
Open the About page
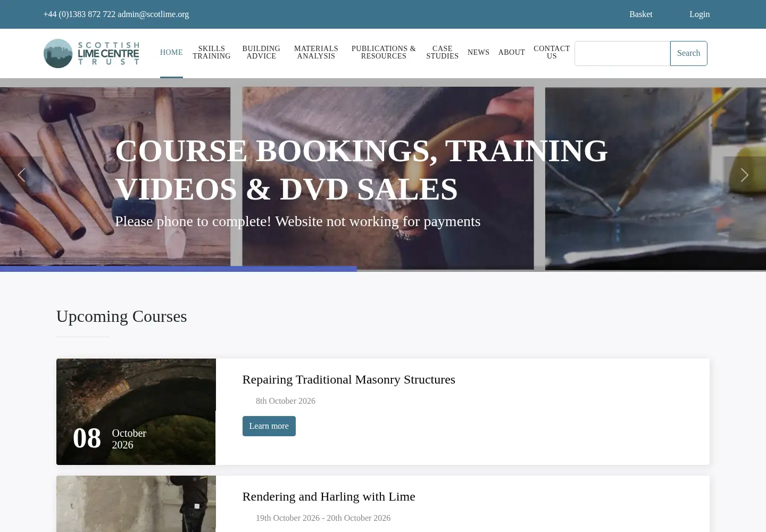[512, 52]
